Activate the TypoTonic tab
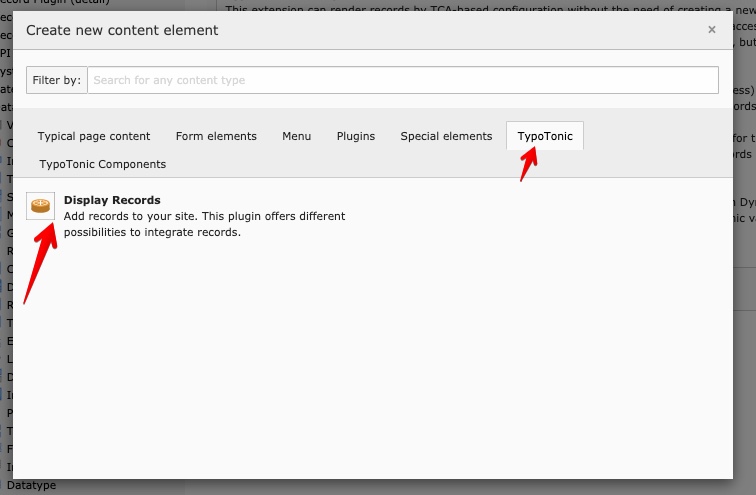 [545, 136]
